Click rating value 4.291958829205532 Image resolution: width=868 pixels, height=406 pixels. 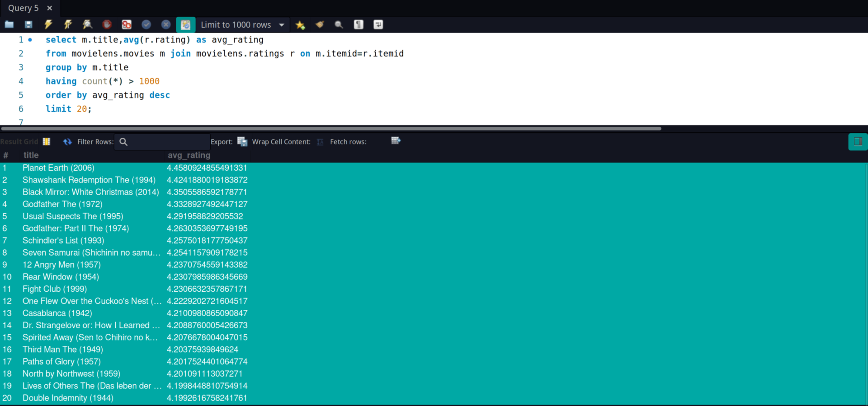(205, 217)
